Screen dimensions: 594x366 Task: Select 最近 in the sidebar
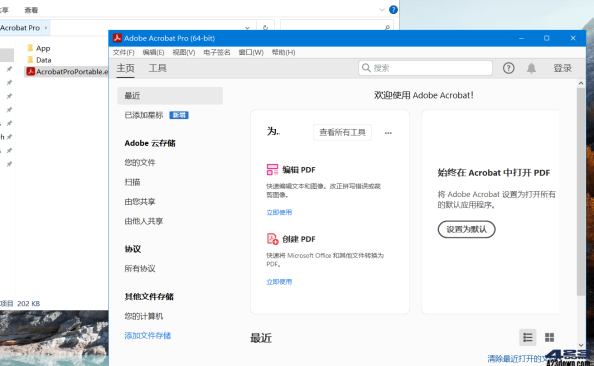[x=170, y=95]
